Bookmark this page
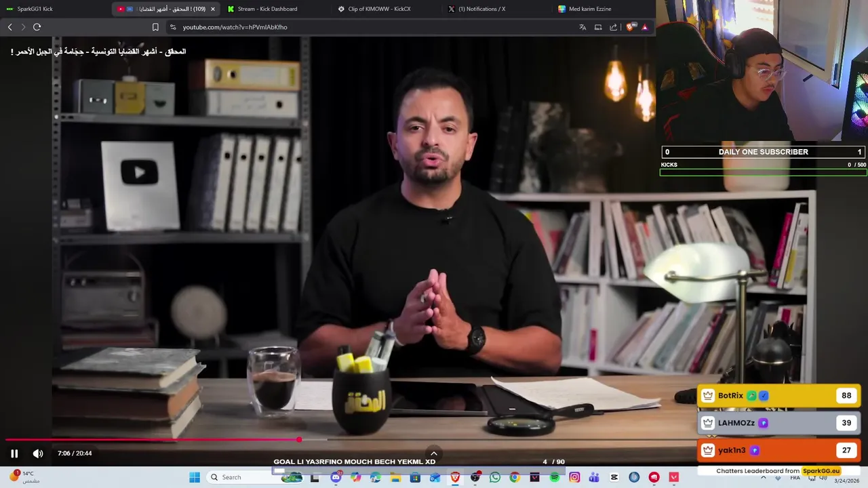This screenshot has width=868, height=488. point(155,27)
